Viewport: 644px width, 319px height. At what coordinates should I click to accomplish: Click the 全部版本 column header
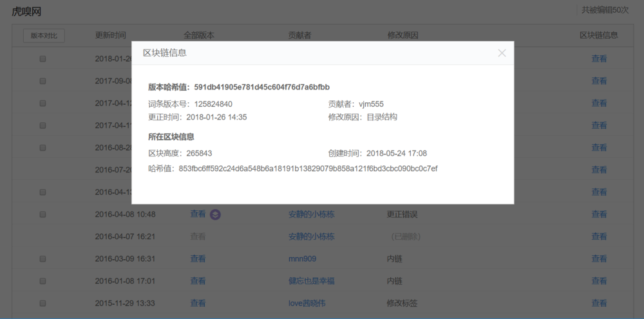pos(199,35)
